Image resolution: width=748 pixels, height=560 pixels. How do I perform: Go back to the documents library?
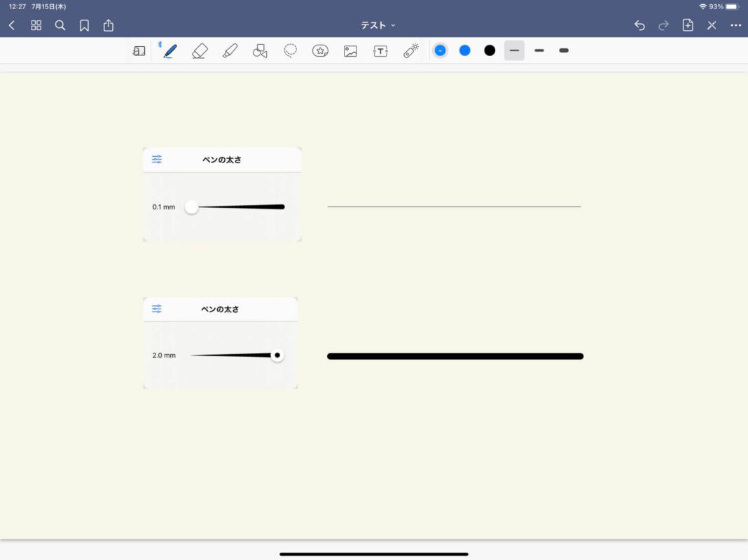(x=12, y=25)
